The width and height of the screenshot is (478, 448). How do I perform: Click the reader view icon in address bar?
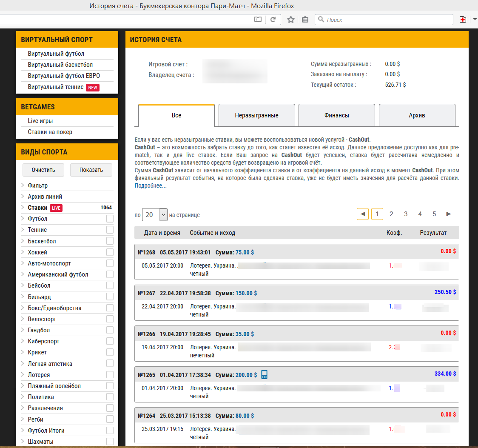point(258,20)
